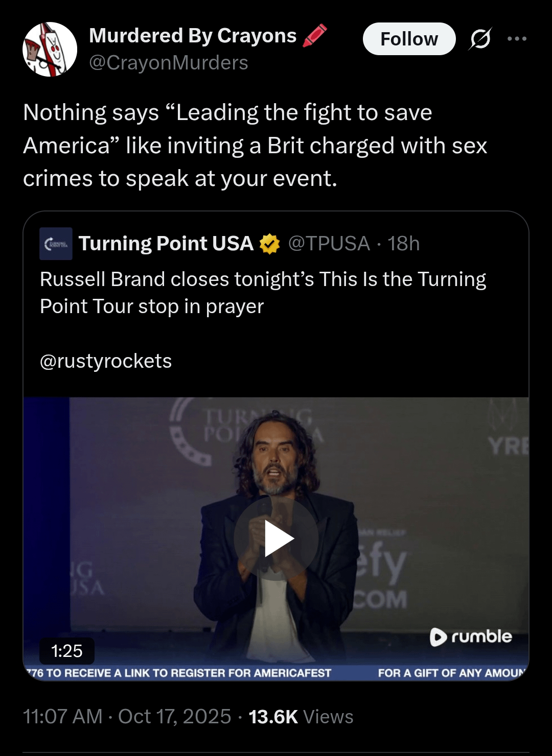The width and height of the screenshot is (552, 756).
Task: Open the 11:07 AM Oct 17, 2025 timestamp
Action: tap(127, 716)
